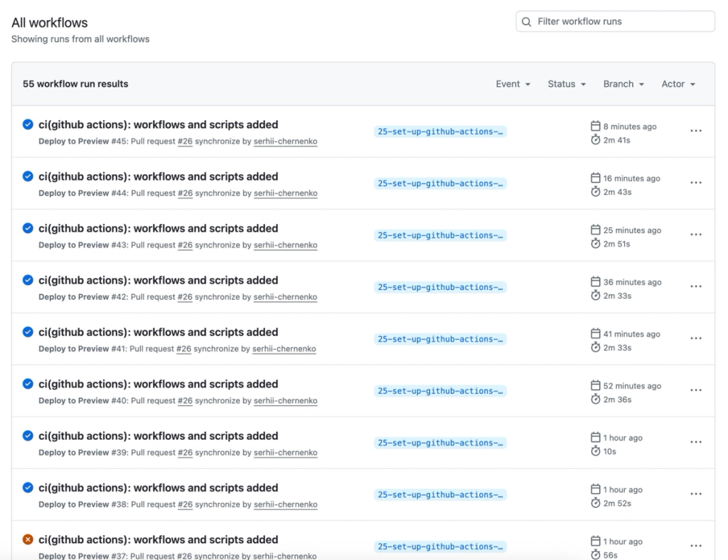Open options menu for run #38
The width and height of the screenshot is (728, 560).
click(696, 495)
